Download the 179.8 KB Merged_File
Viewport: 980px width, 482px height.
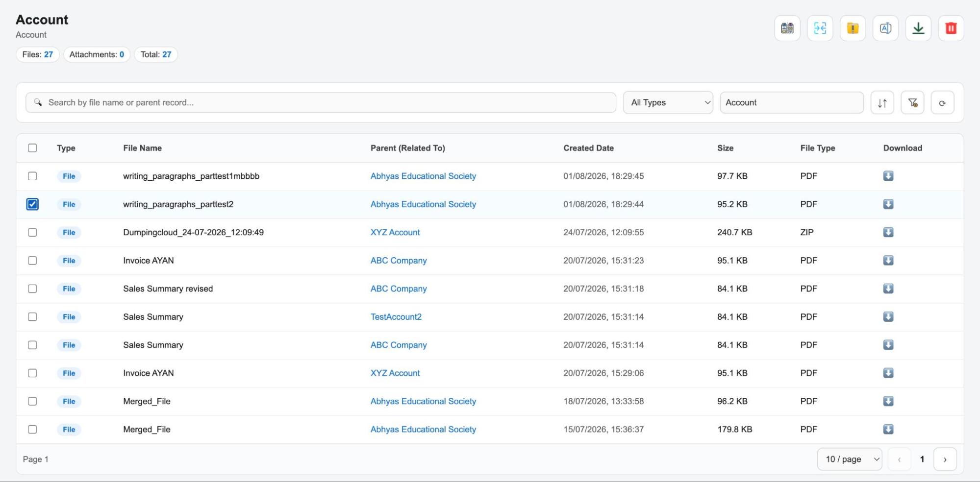click(888, 430)
